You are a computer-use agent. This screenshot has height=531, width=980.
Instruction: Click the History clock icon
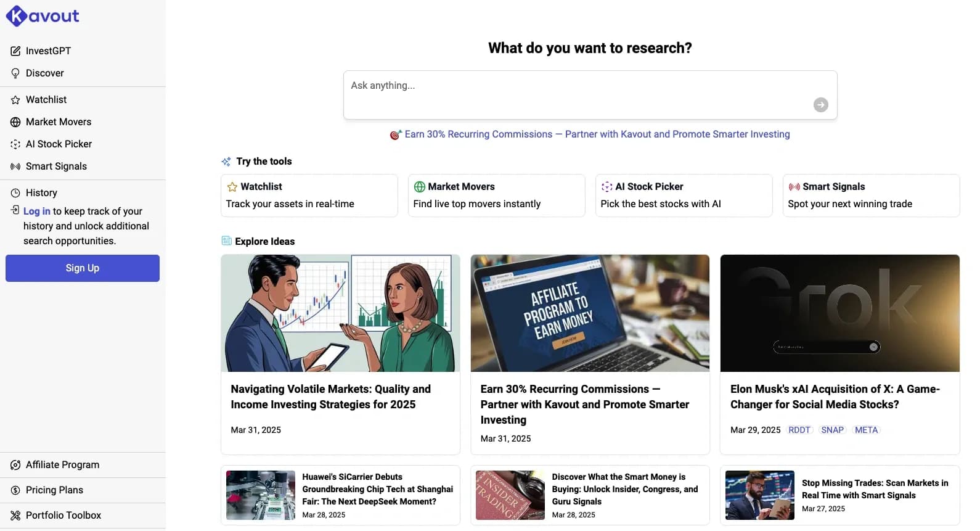coord(15,193)
